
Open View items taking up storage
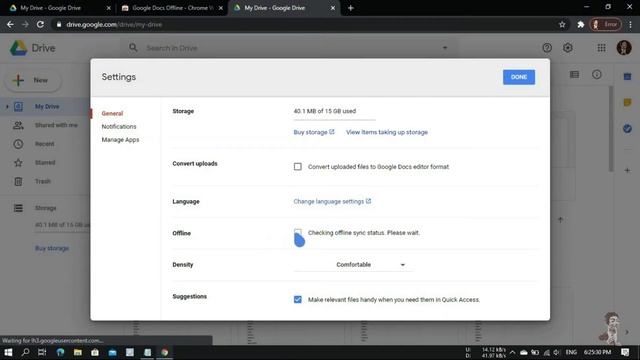click(387, 132)
